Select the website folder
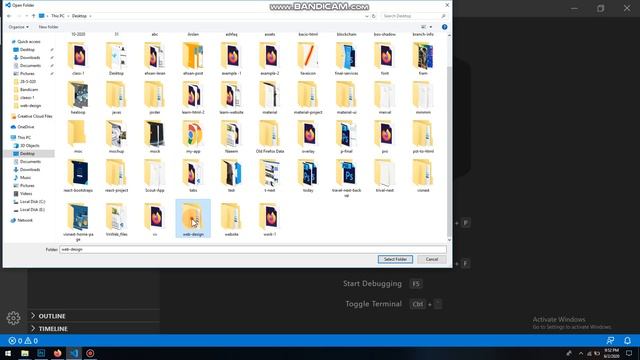Viewport: 640px width, 360px height. (x=231, y=220)
